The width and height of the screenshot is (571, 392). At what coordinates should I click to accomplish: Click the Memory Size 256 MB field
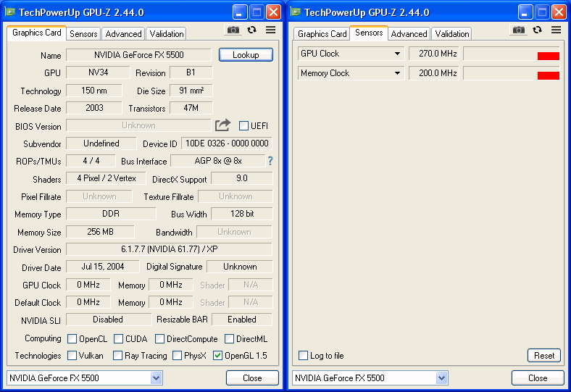coord(100,232)
